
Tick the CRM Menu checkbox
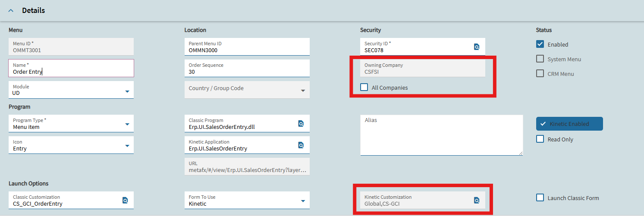[x=540, y=73]
